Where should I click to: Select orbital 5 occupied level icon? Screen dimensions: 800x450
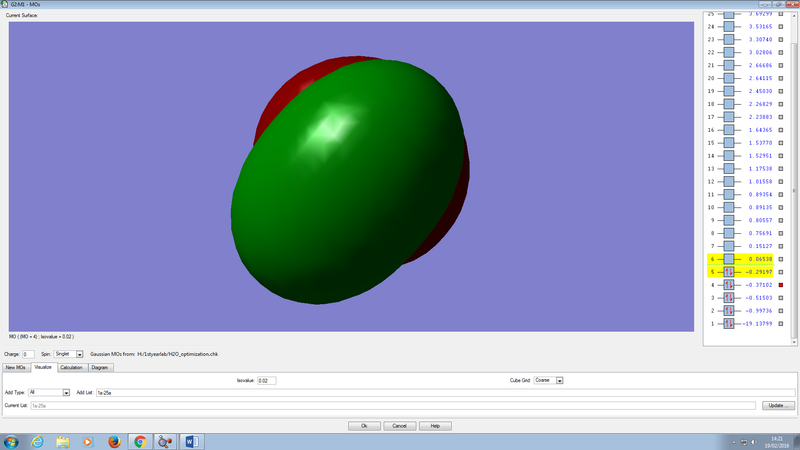coord(729,271)
